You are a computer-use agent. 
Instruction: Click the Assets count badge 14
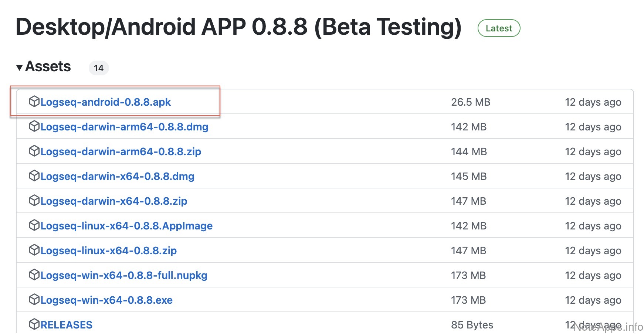point(99,68)
